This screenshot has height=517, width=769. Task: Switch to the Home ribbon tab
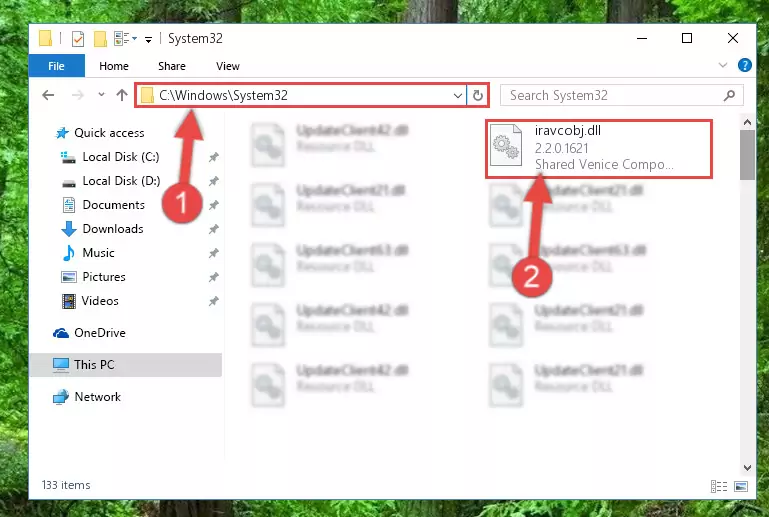point(114,66)
